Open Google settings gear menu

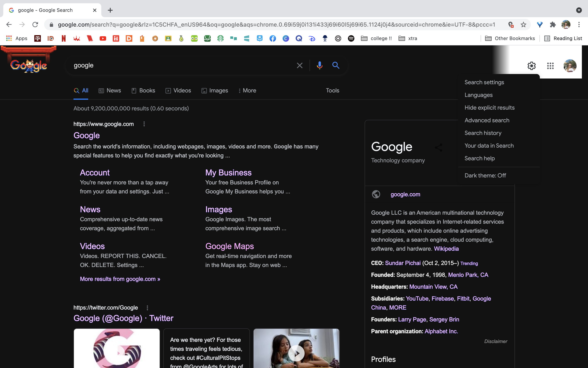click(x=531, y=66)
